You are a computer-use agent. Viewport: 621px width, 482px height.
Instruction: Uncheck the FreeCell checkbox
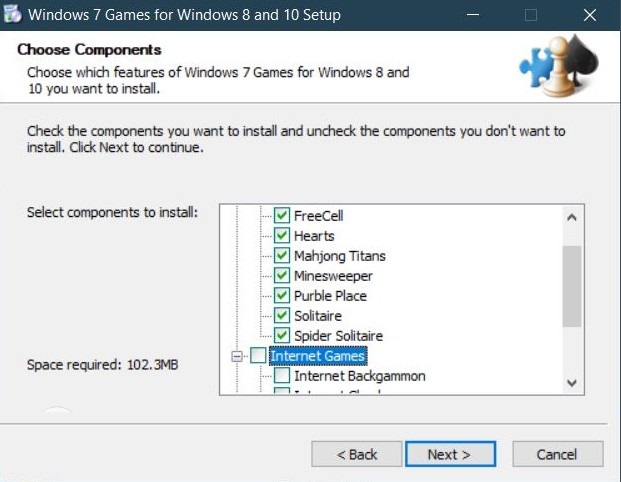(x=282, y=216)
